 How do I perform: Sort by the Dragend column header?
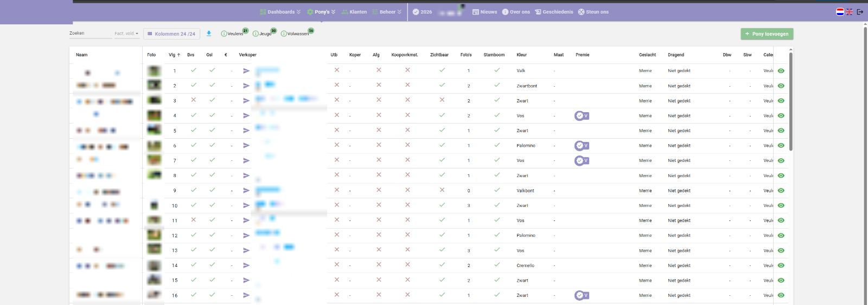tap(676, 55)
